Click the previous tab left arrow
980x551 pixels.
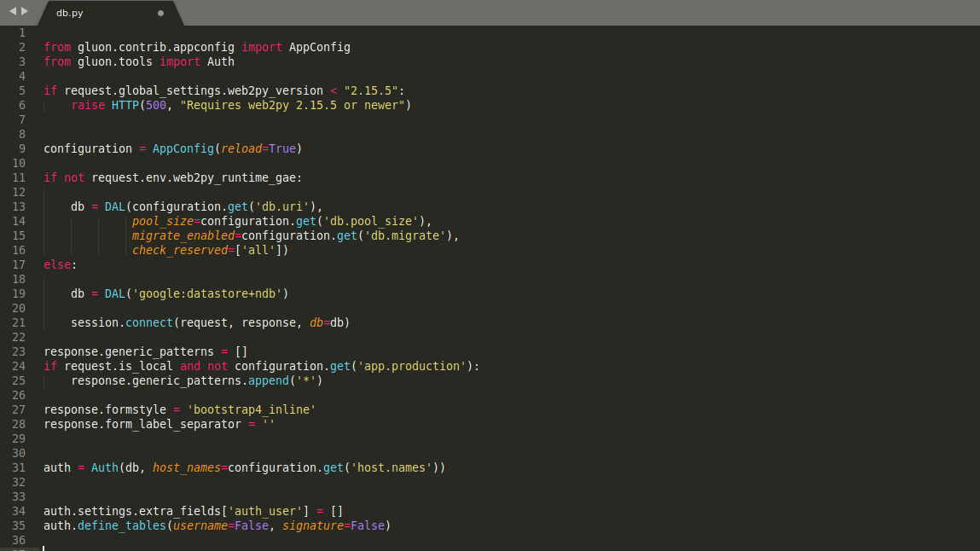pyautogui.click(x=13, y=11)
